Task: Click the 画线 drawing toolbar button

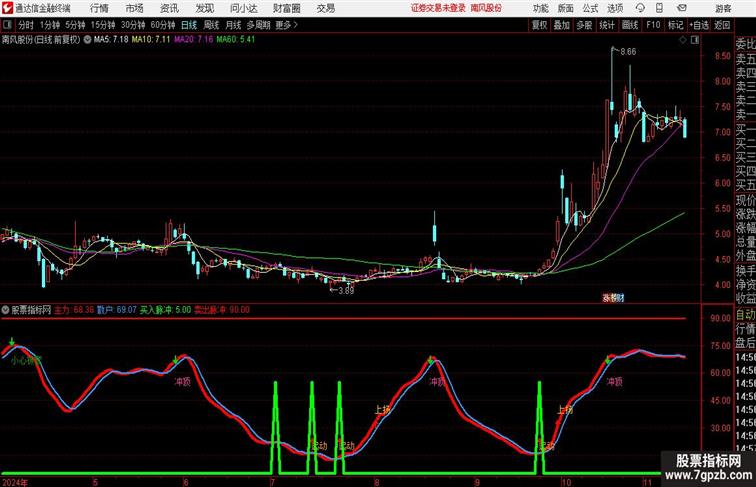Action: pos(630,25)
